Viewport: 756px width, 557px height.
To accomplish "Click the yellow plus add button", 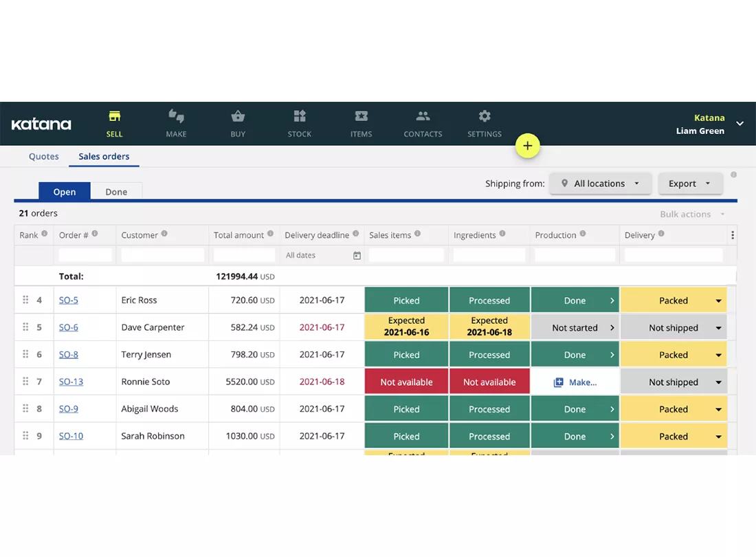I will [527, 146].
